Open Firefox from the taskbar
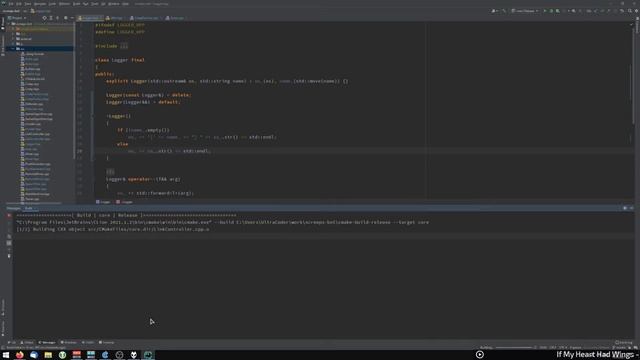The image size is (640, 360). (20, 355)
